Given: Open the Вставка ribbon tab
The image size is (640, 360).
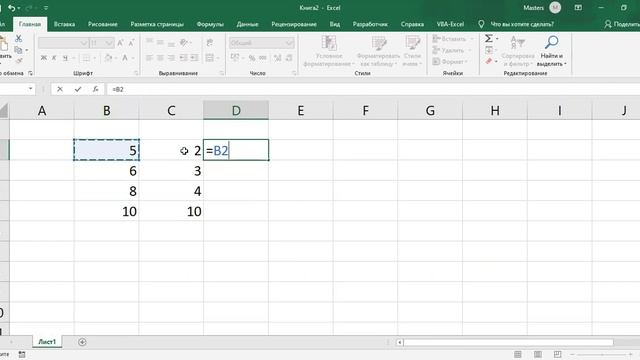Looking at the screenshot, I should tap(64, 24).
